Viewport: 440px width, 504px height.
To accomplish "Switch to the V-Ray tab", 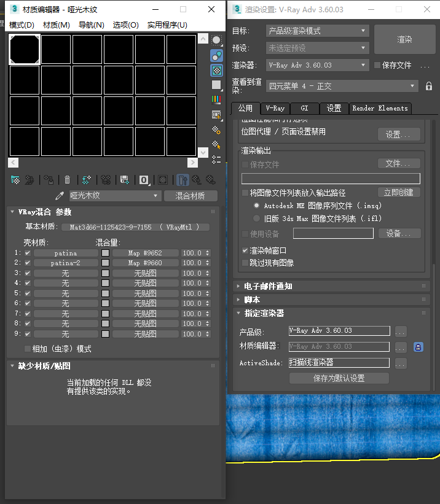I will 275,108.
